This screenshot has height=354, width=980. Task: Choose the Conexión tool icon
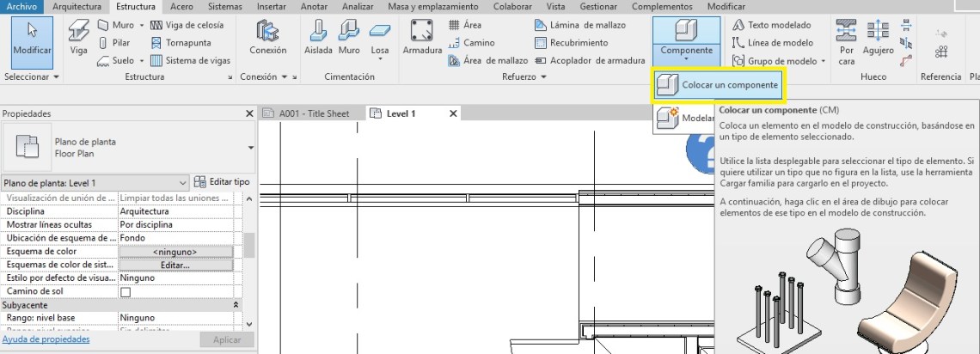(x=267, y=40)
